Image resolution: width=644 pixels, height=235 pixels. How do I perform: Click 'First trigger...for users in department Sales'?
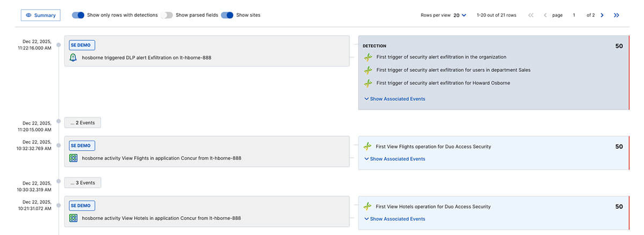453,70
